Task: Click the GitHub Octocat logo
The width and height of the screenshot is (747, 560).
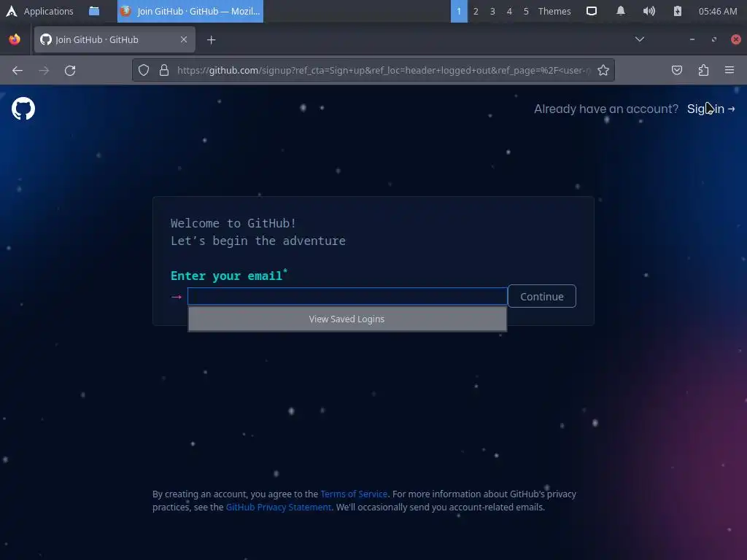Action: point(23,109)
